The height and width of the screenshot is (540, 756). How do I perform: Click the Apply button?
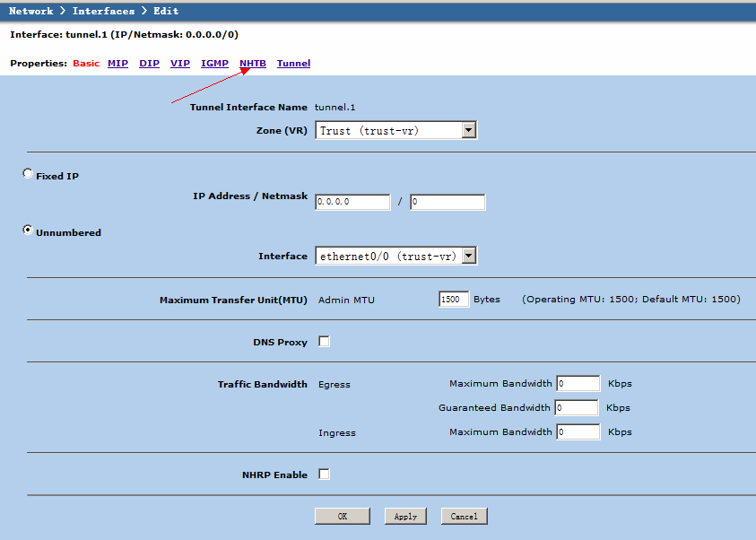point(405,516)
